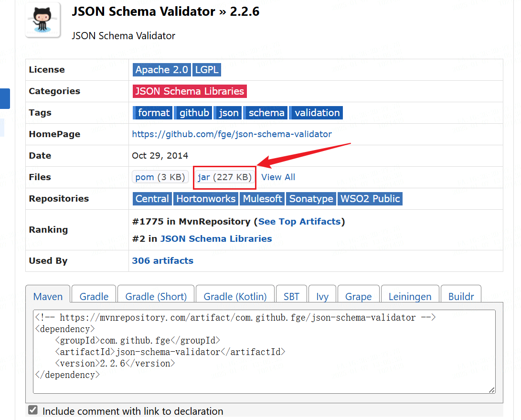Open the WSO2 Public repository badge

pyautogui.click(x=370, y=199)
